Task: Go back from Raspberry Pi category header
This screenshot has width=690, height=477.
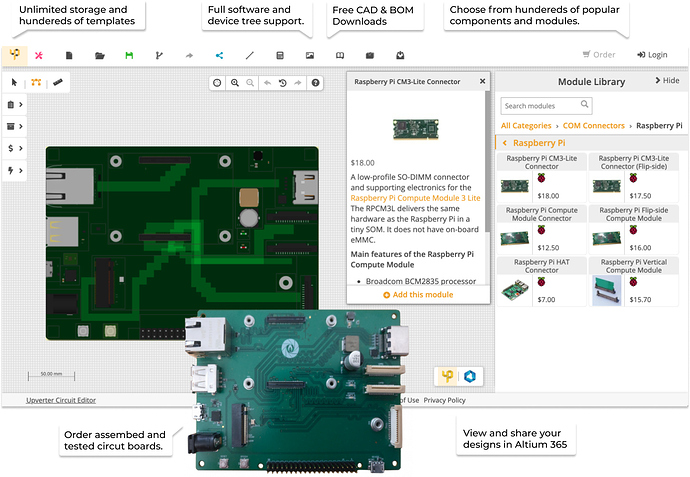Action: coord(505,143)
